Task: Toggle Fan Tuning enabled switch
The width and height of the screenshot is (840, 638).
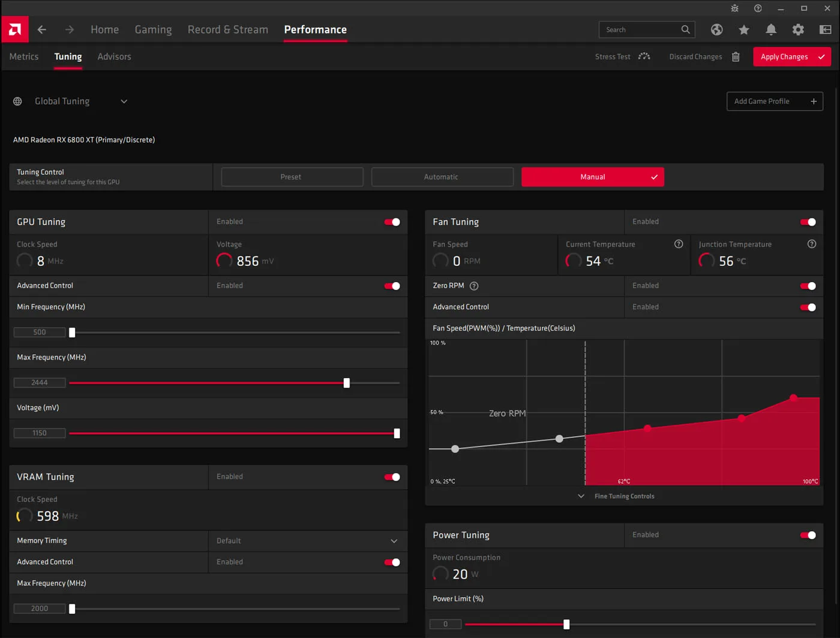Action: pos(808,222)
